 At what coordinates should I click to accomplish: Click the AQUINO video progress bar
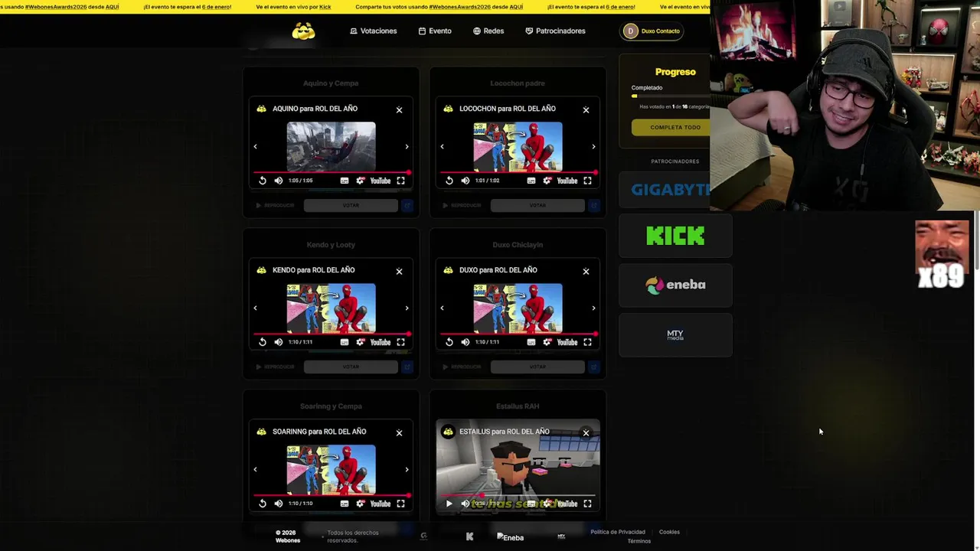click(331, 172)
